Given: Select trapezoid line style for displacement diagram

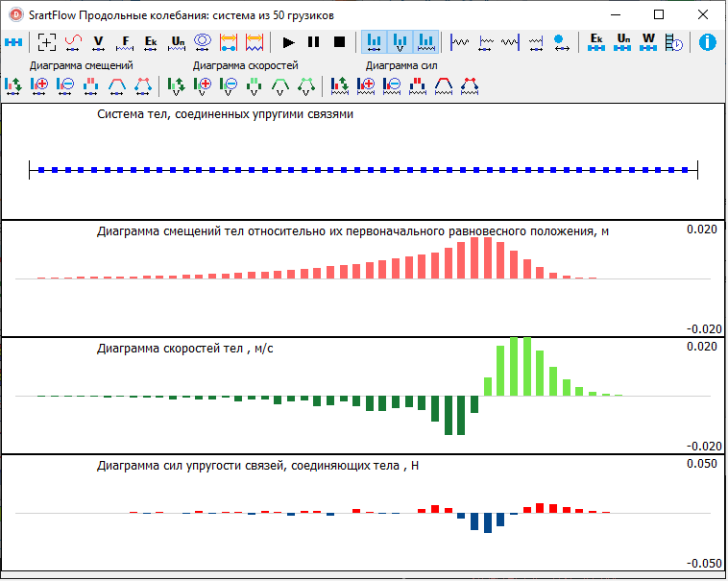Looking at the screenshot, I should point(116,86).
